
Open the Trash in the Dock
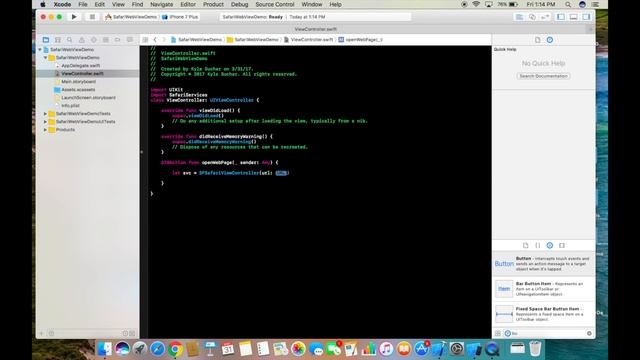click(535, 349)
